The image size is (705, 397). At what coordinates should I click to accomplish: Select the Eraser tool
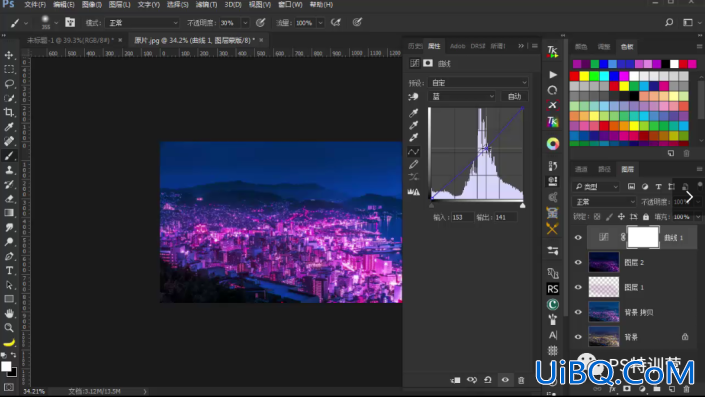click(9, 199)
